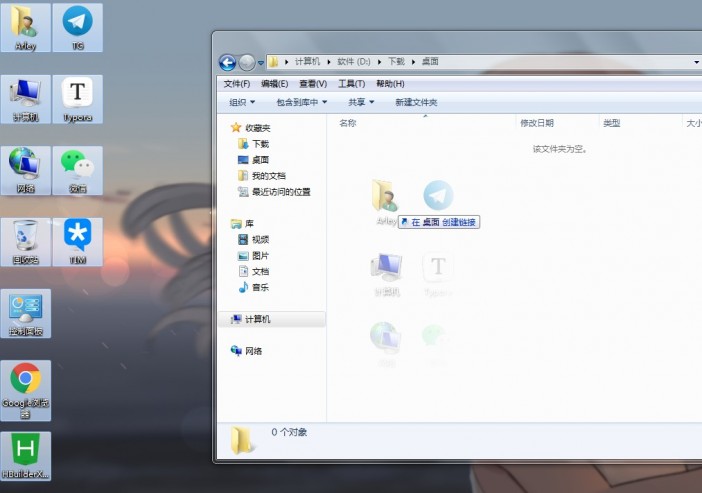Image resolution: width=702 pixels, height=493 pixels.
Task: Click the 修改日期 column header
Action: coord(537,123)
